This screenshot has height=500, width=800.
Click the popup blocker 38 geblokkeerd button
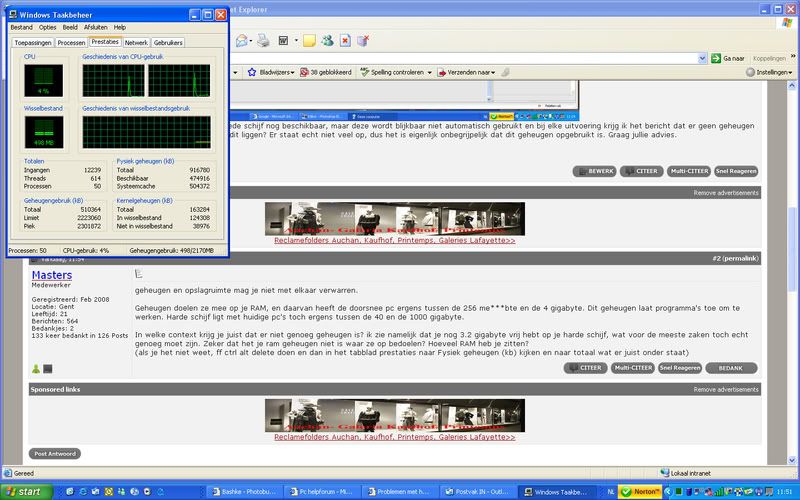(326, 72)
